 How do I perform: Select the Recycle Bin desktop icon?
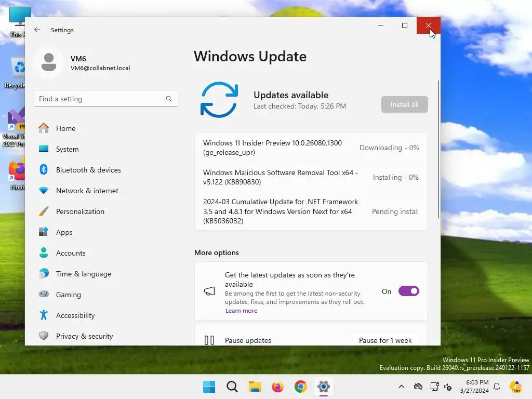(x=15, y=73)
